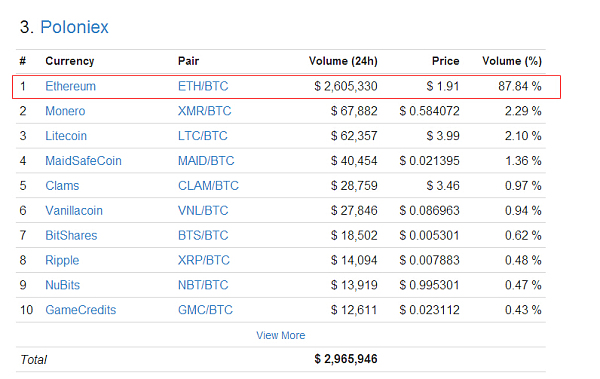Open the BitShares currency link
Image resolution: width=600 pixels, height=379 pixels.
[x=71, y=235]
